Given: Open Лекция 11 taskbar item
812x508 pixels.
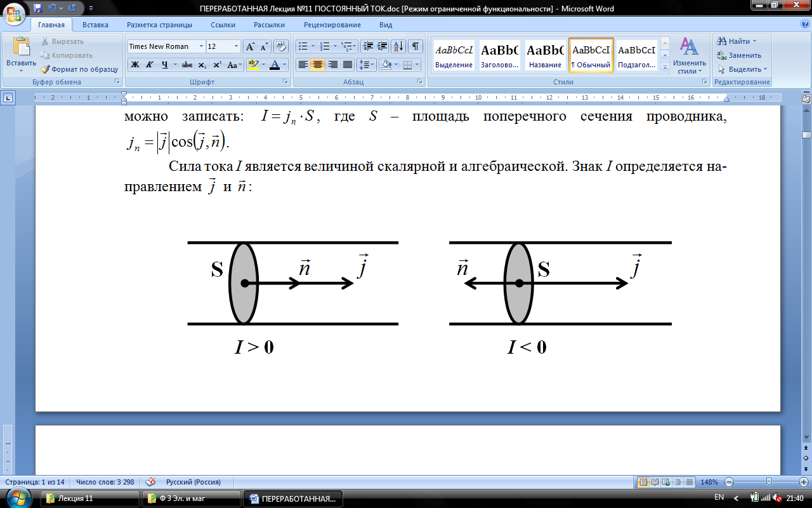Looking at the screenshot, I should [x=90, y=498].
